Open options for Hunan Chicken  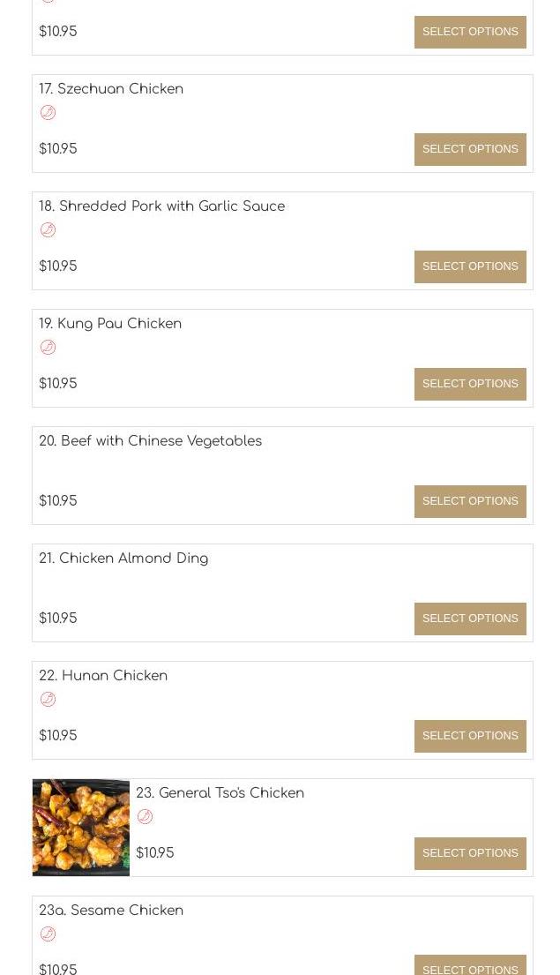[x=470, y=736]
